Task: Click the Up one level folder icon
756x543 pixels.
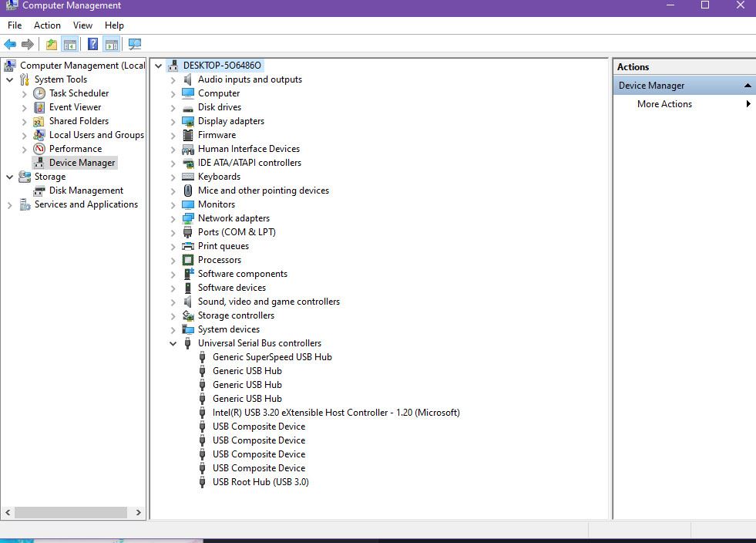Action: pos(51,45)
